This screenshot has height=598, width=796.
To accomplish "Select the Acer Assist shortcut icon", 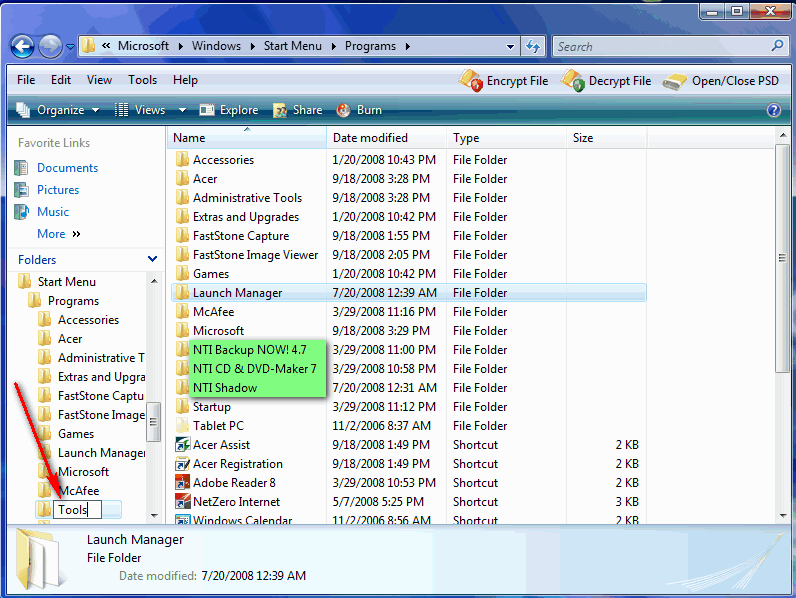I will click(x=182, y=445).
